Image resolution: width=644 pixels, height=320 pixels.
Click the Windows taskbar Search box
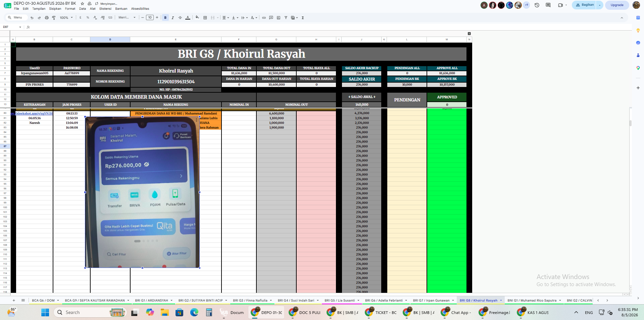point(90,313)
